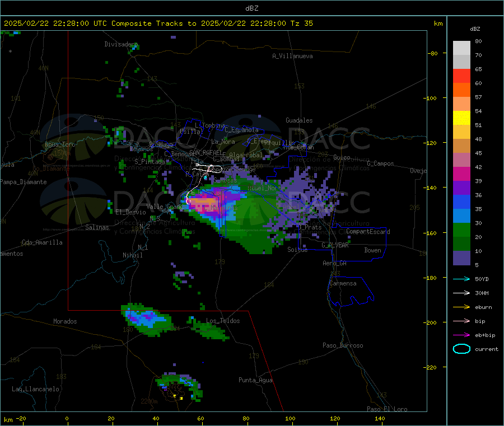504x426 pixels.
Task: Click the '-20' km tick on bottom axis
Action: pos(21,418)
